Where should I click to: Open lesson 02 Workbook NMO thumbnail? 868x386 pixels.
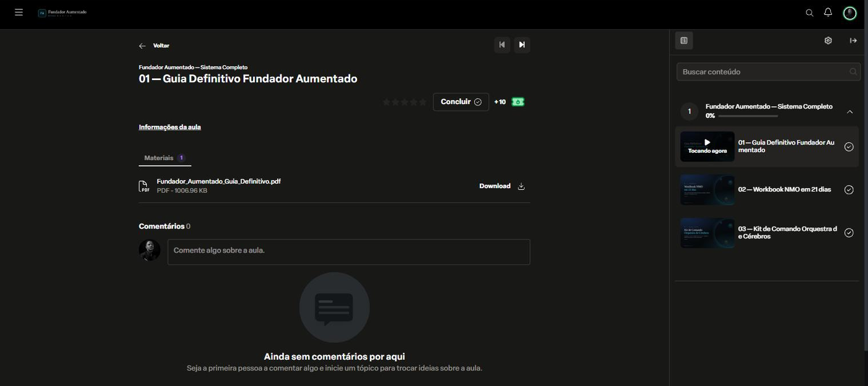point(707,189)
